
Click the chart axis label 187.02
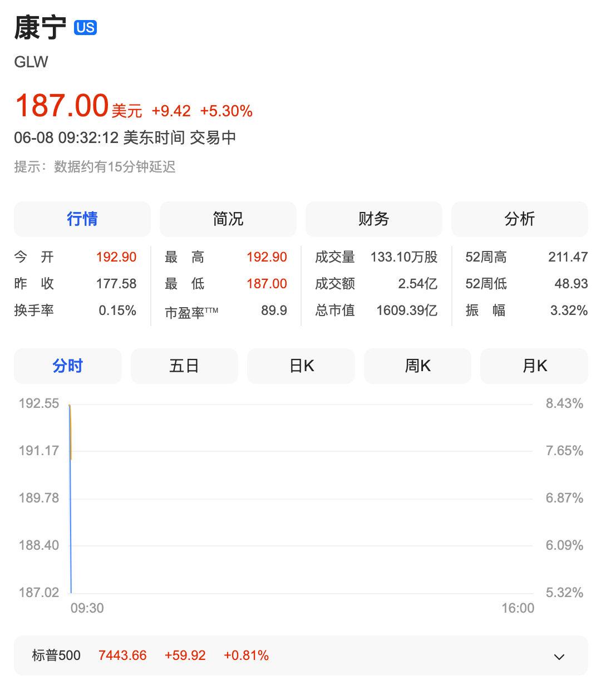pyautogui.click(x=39, y=593)
